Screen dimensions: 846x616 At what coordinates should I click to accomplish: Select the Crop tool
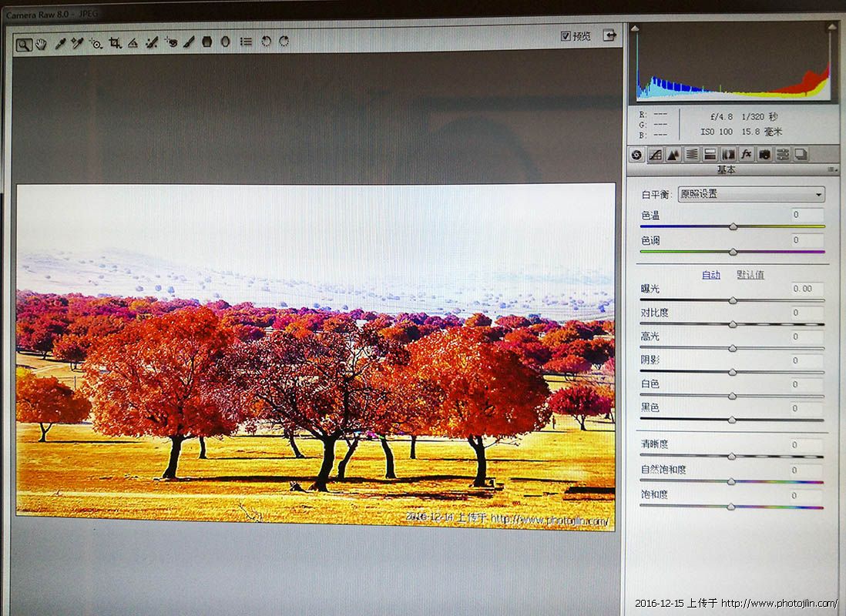click(115, 43)
